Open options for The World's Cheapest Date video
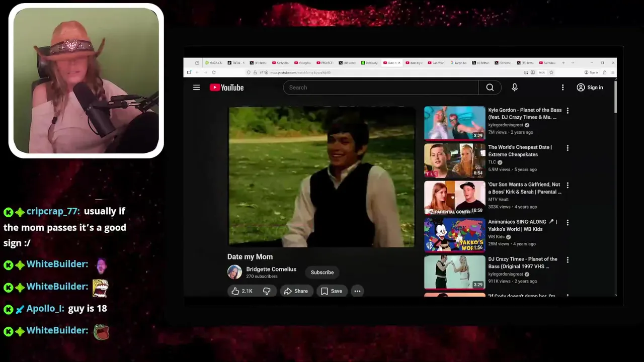The height and width of the screenshot is (362, 644). pos(568,148)
